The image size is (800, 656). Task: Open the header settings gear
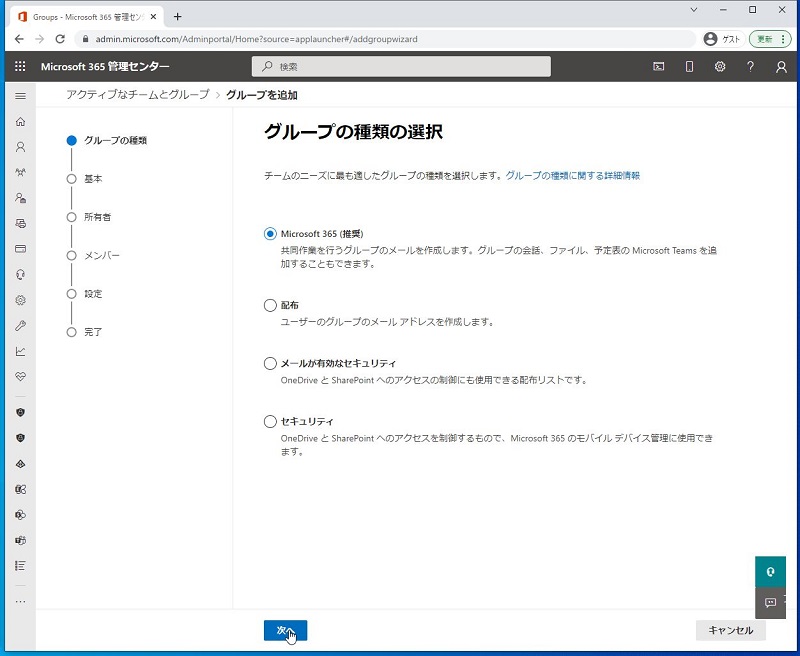720,66
